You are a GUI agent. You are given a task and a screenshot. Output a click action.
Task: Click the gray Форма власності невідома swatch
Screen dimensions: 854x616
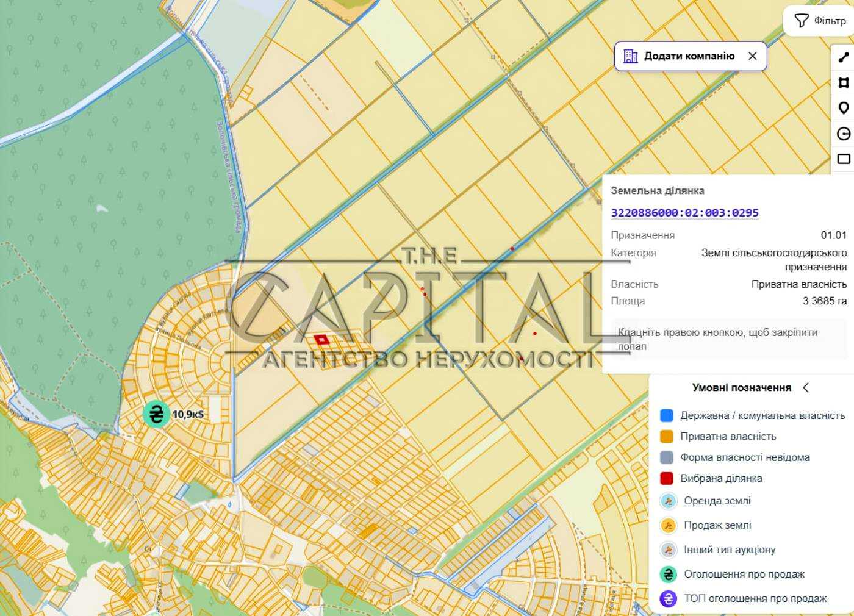[x=667, y=457]
